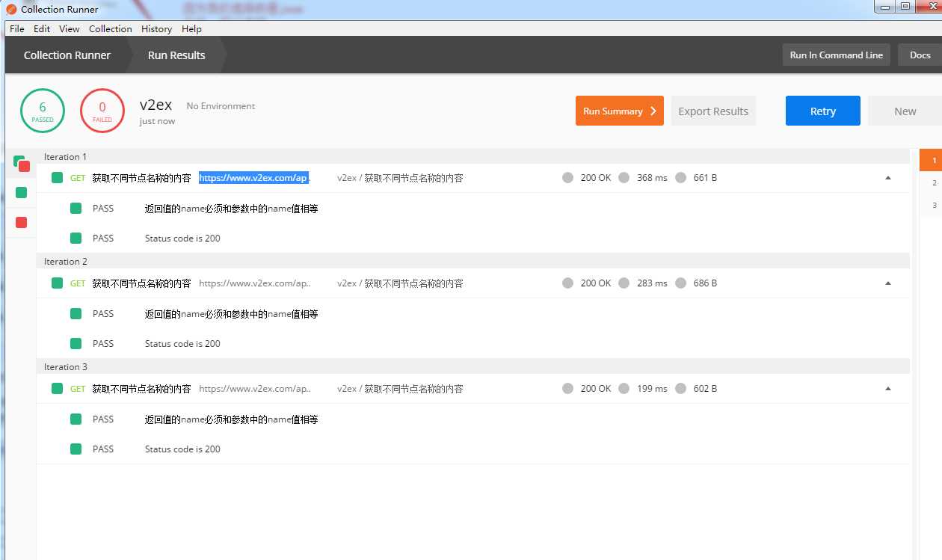Open the Collection menu
The height and width of the screenshot is (560, 942).
(x=110, y=28)
